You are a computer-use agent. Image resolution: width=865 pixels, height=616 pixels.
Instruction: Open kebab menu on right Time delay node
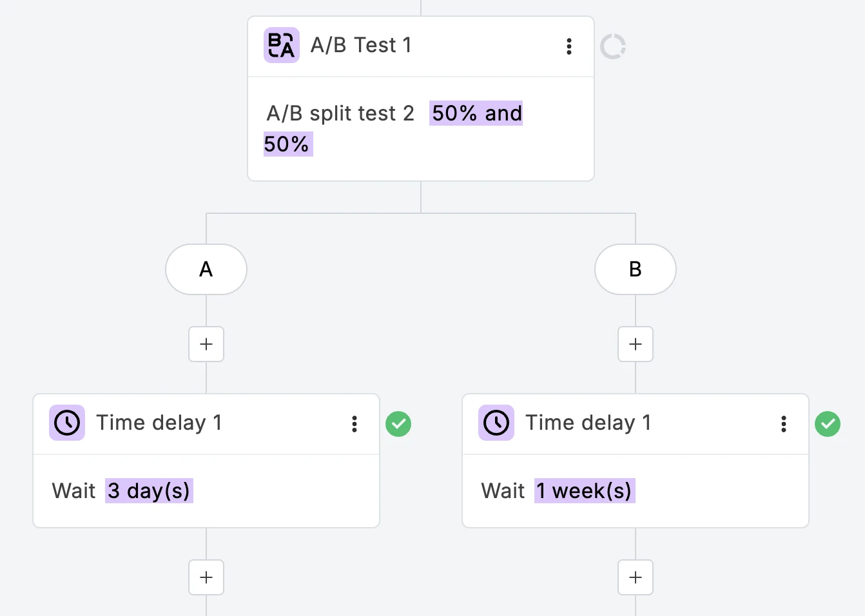(x=784, y=423)
